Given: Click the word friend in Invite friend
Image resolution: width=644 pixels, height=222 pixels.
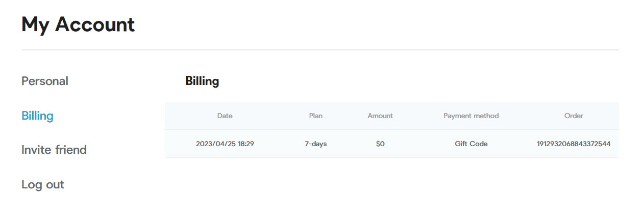Looking at the screenshot, I should coord(70,150).
